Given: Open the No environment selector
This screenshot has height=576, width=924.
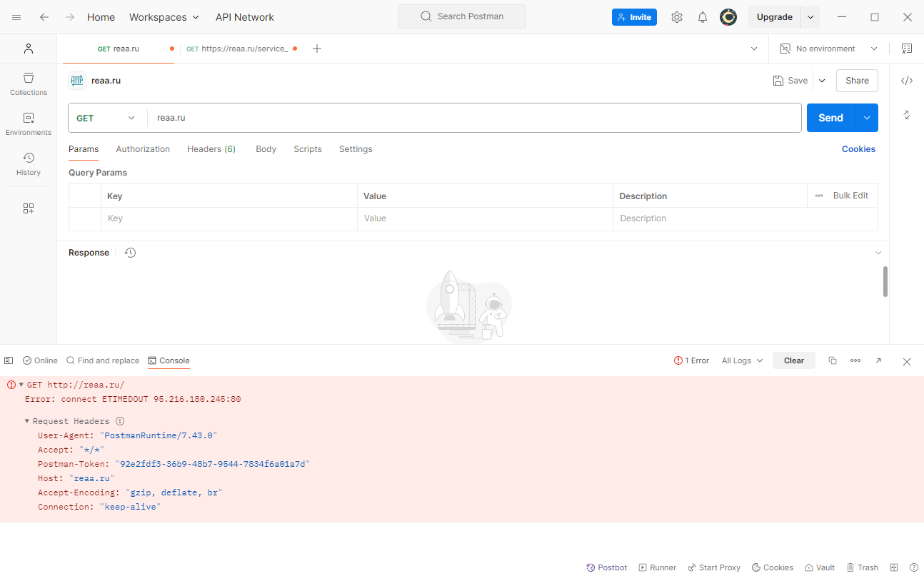Looking at the screenshot, I should pyautogui.click(x=828, y=49).
